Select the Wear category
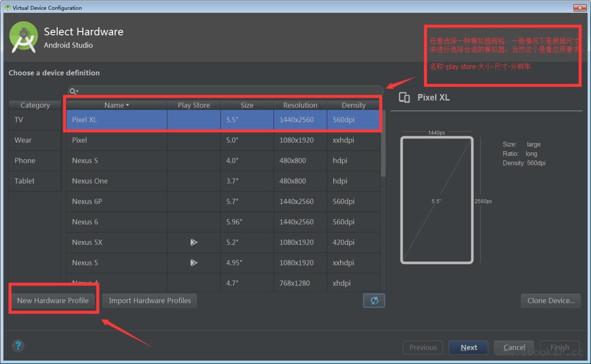 35,140
